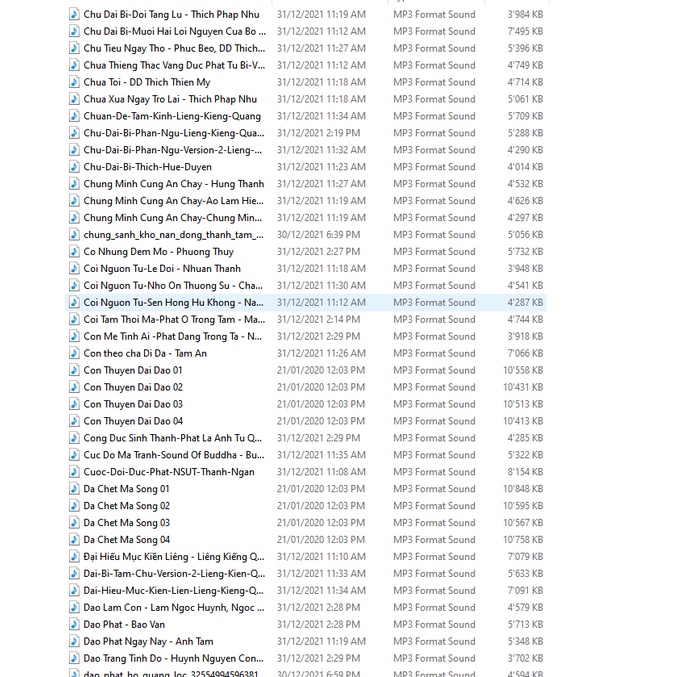Choose the Con Thuyen Dai Dao 04 file
This screenshot has width=677, height=677.
point(133,421)
